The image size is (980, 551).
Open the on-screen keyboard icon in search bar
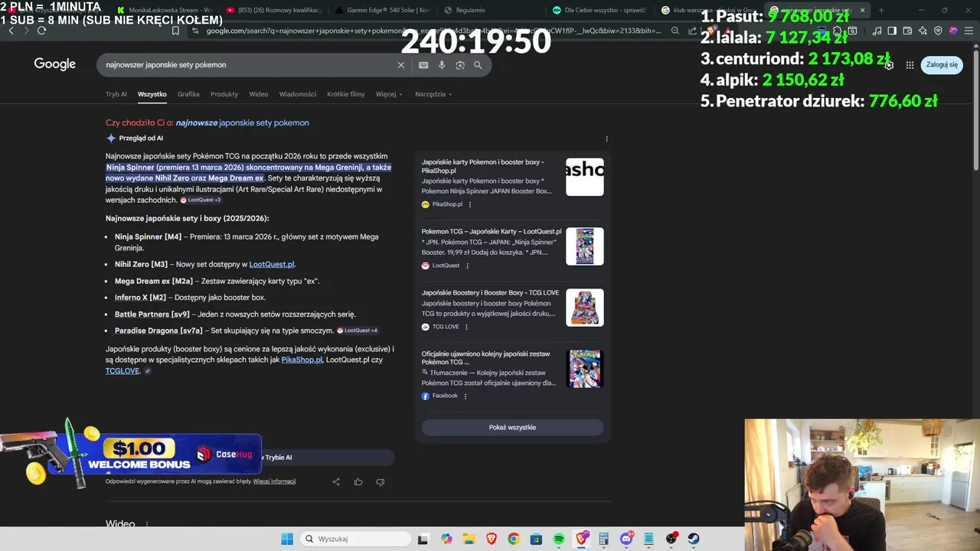click(x=423, y=65)
